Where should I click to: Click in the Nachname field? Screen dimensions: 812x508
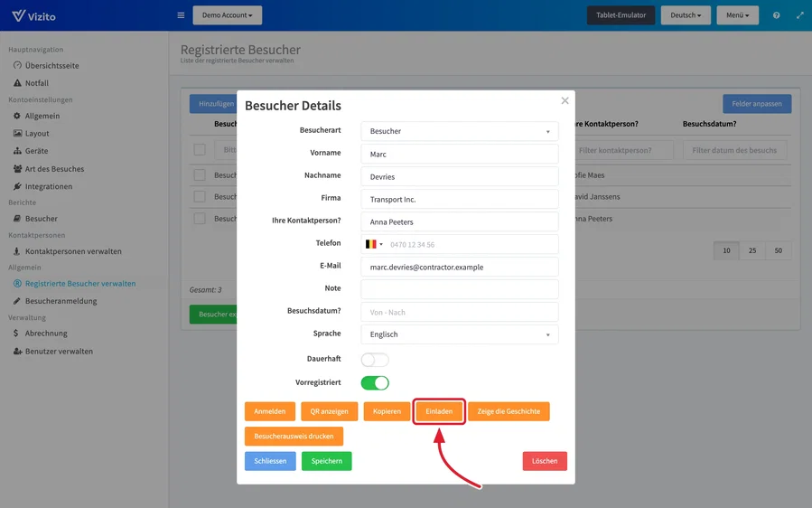click(x=460, y=177)
